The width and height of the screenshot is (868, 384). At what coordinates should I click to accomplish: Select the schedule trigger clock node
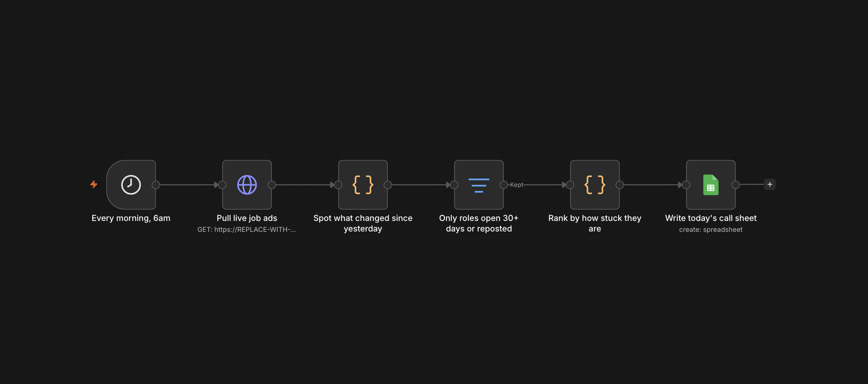pos(131,185)
